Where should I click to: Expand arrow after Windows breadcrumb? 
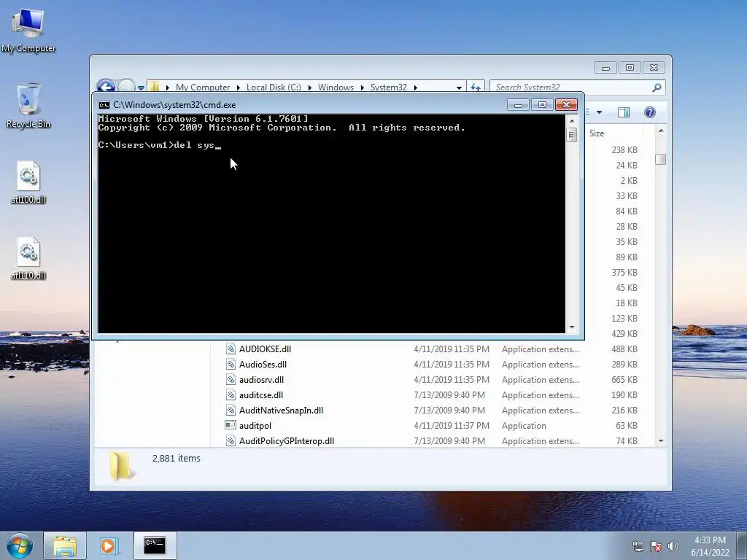362,87
